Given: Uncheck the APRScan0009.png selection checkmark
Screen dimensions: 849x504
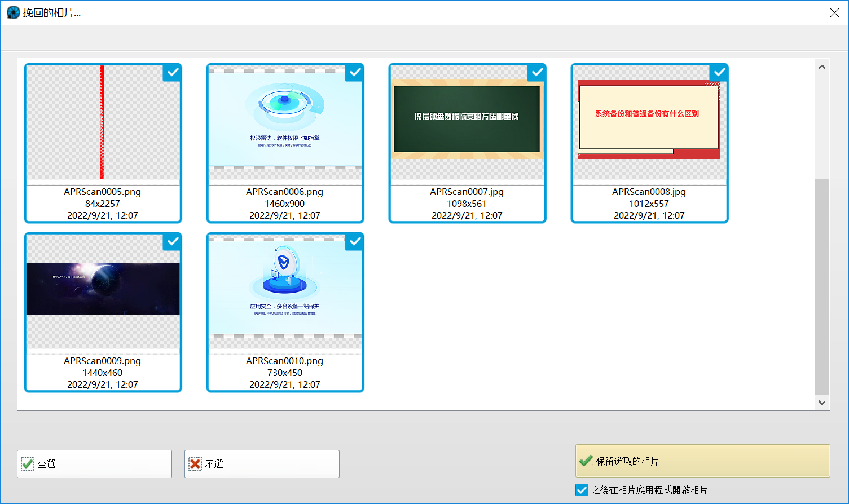Looking at the screenshot, I should tap(173, 241).
